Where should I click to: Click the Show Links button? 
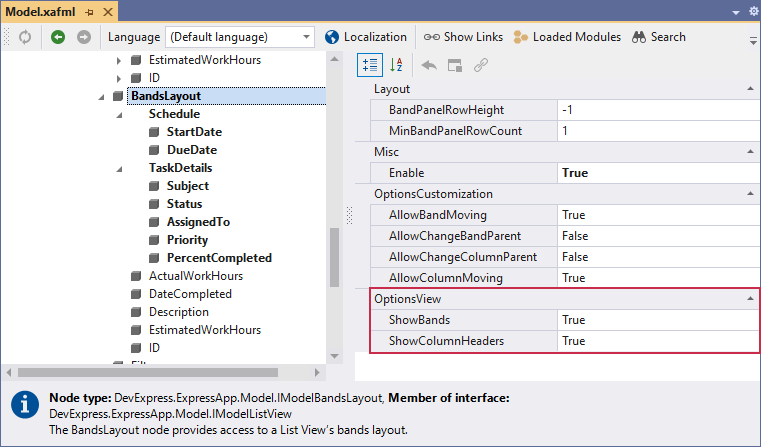coord(463,37)
